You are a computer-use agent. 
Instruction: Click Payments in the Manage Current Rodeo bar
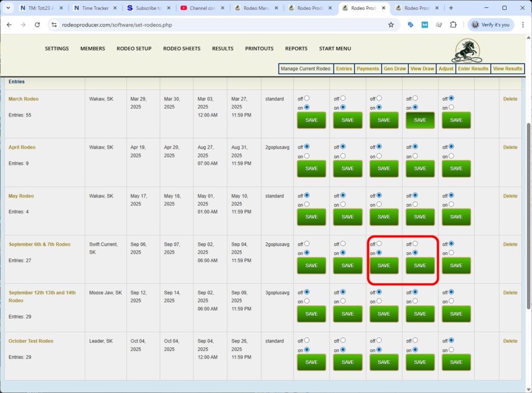pos(368,68)
